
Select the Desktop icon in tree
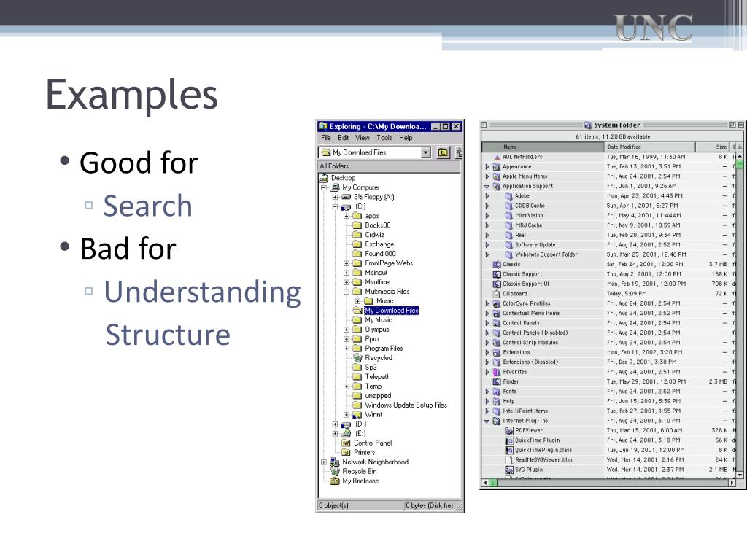324,178
